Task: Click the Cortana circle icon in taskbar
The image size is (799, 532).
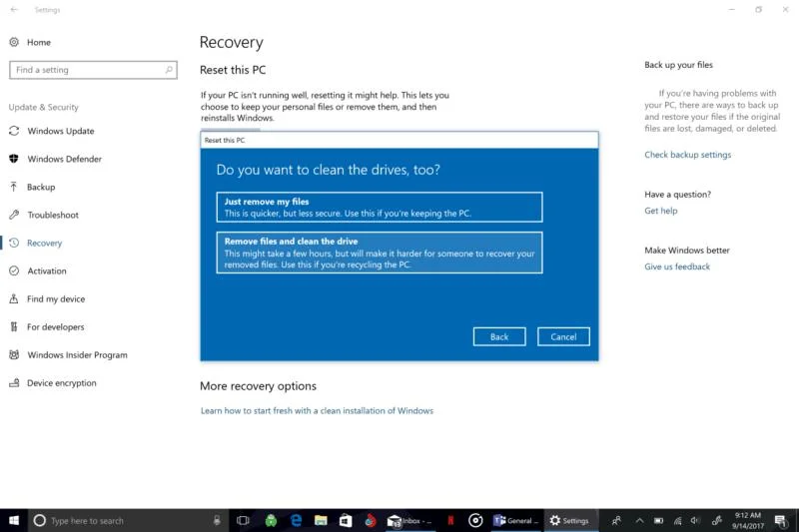Action: click(40, 520)
